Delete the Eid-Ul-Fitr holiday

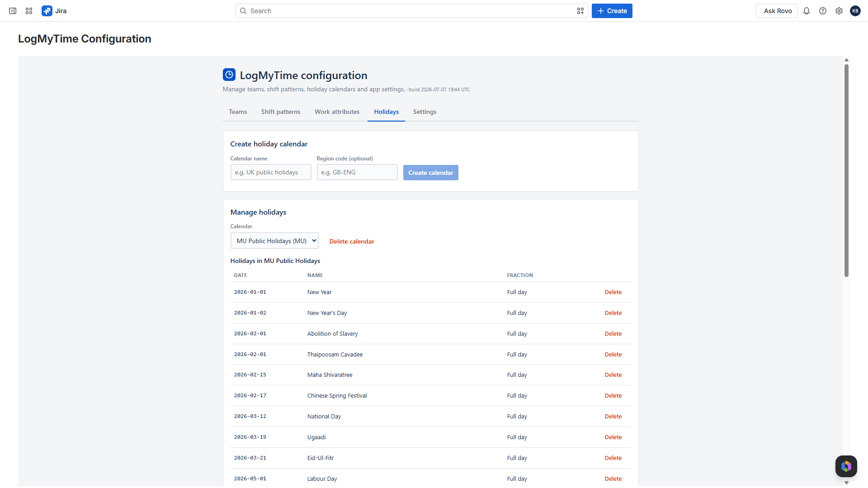pyautogui.click(x=613, y=458)
